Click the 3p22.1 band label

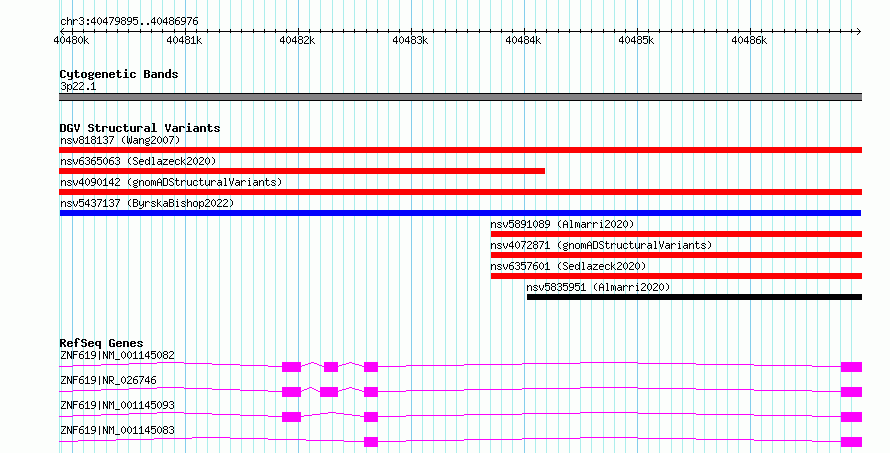pos(78,86)
